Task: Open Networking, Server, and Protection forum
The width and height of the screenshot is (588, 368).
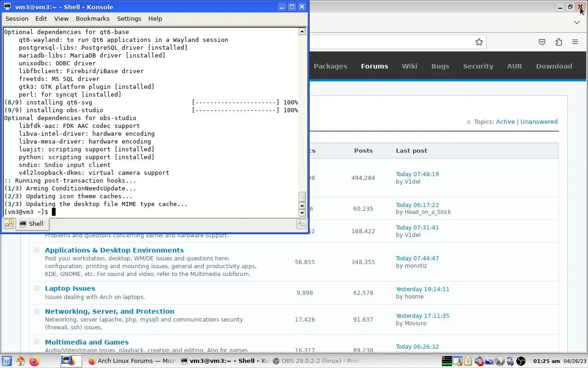Action: click(x=110, y=311)
